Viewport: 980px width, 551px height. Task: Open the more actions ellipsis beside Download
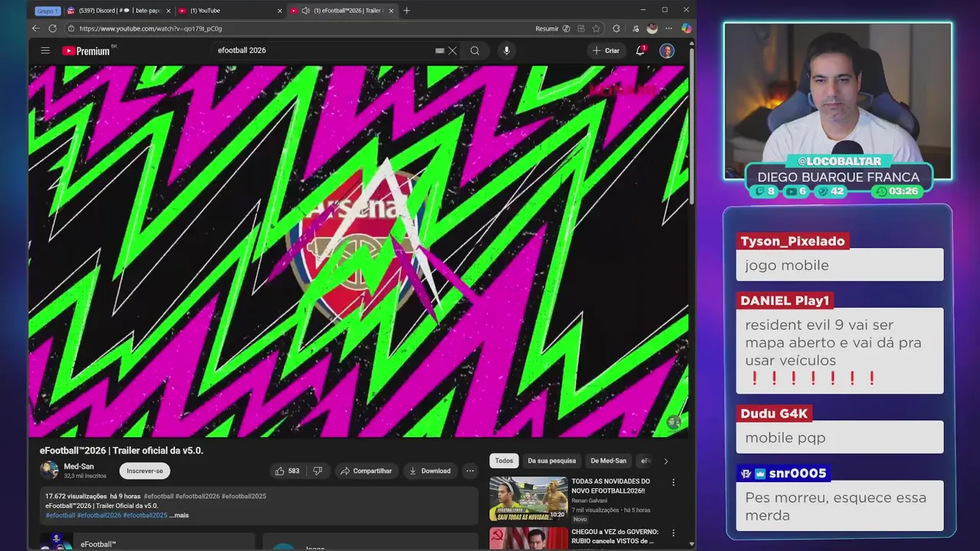470,471
